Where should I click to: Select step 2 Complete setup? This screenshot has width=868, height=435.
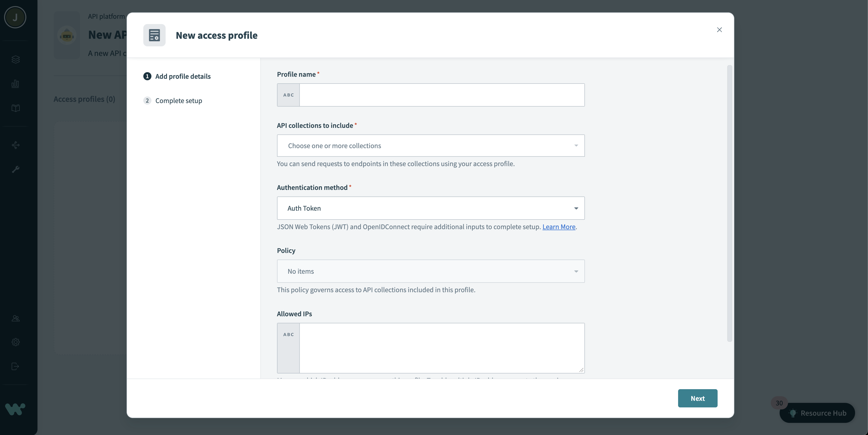click(x=179, y=101)
